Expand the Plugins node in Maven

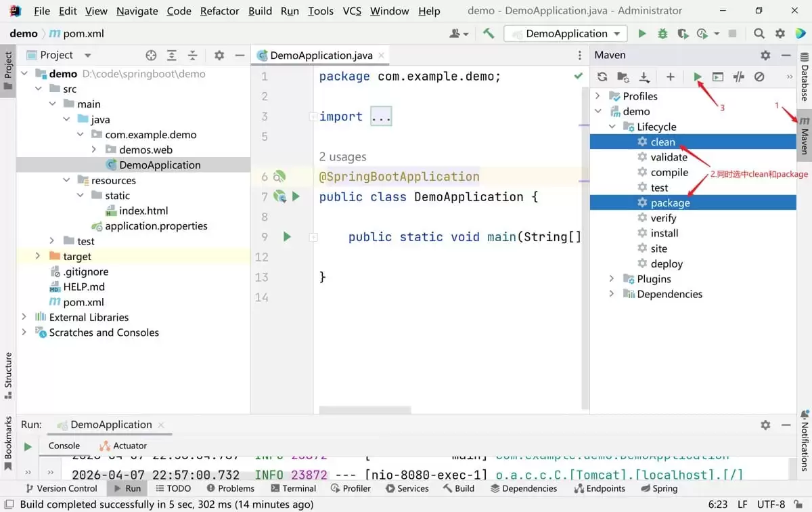[x=612, y=279]
